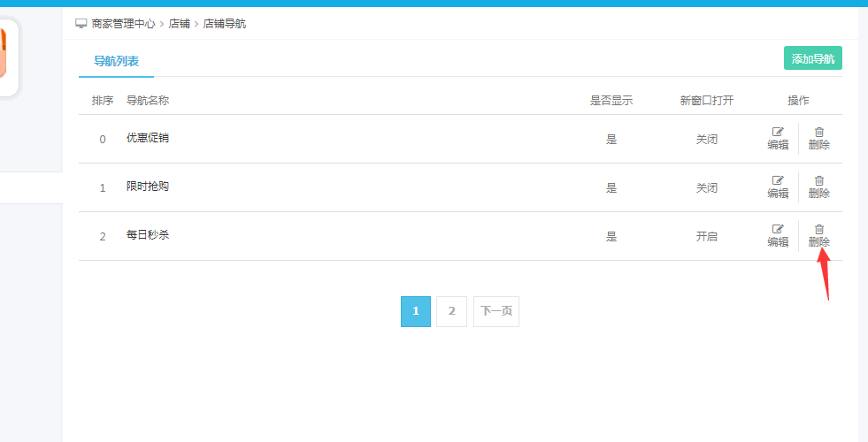Select page 1 in pagination
The width and height of the screenshot is (868, 442).
point(416,311)
